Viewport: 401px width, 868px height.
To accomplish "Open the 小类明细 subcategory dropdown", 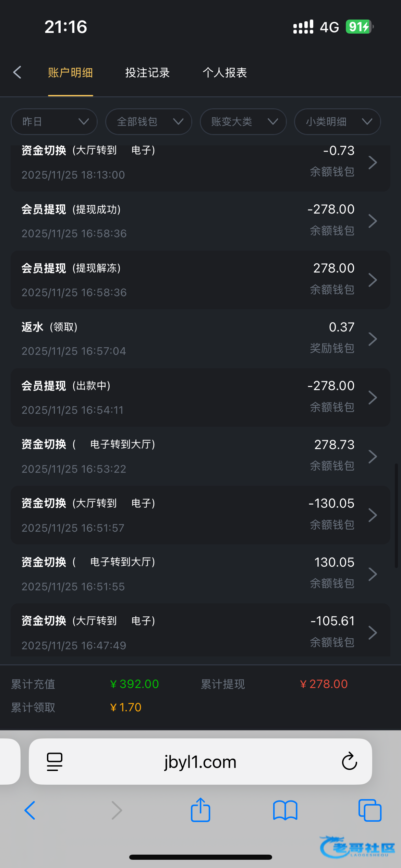I will pyautogui.click(x=338, y=122).
